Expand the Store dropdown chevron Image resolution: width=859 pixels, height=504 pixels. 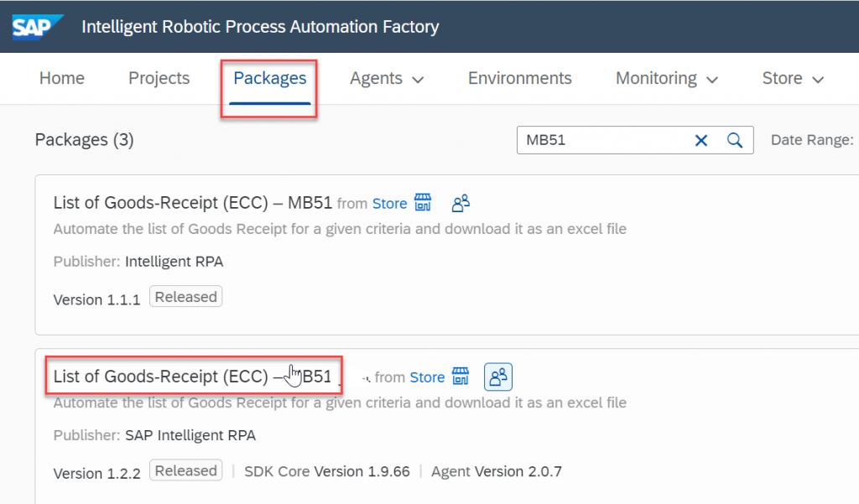click(x=818, y=80)
